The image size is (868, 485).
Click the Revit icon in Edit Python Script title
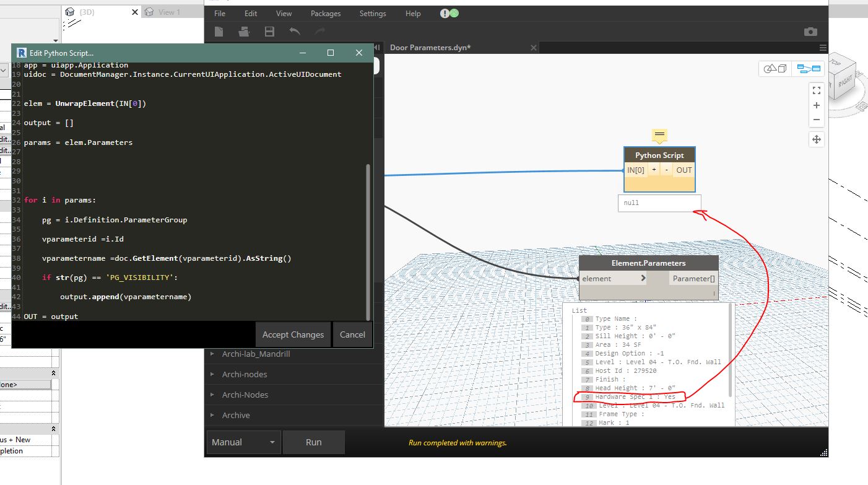tap(22, 53)
